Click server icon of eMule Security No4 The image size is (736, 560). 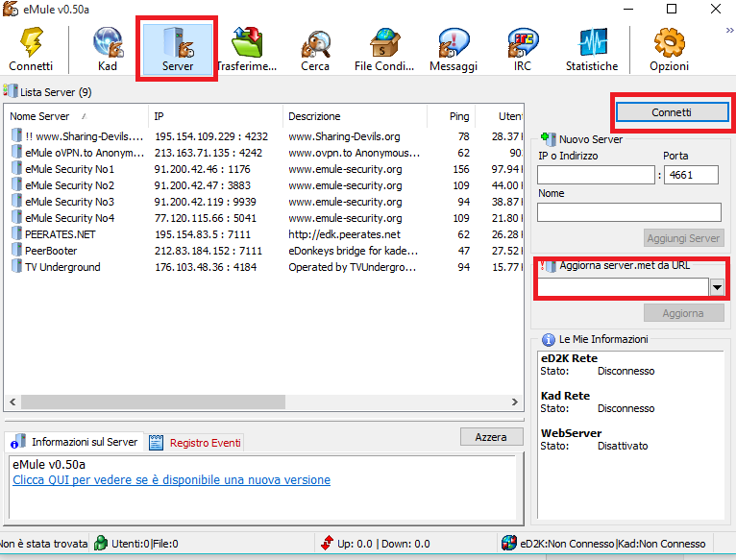tap(17, 217)
